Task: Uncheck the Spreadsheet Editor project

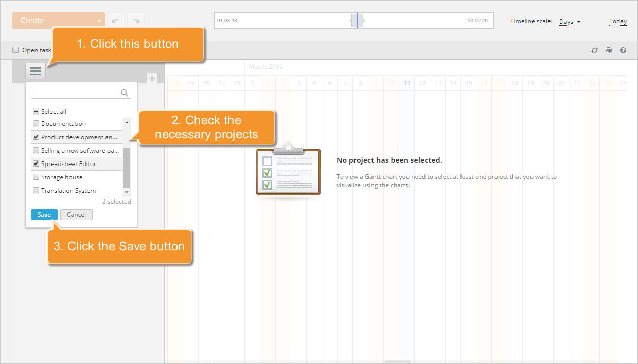Action: pos(36,163)
